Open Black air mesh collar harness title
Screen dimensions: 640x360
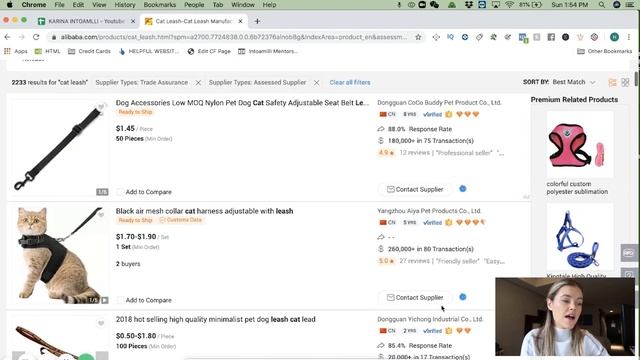pyautogui.click(x=204, y=211)
